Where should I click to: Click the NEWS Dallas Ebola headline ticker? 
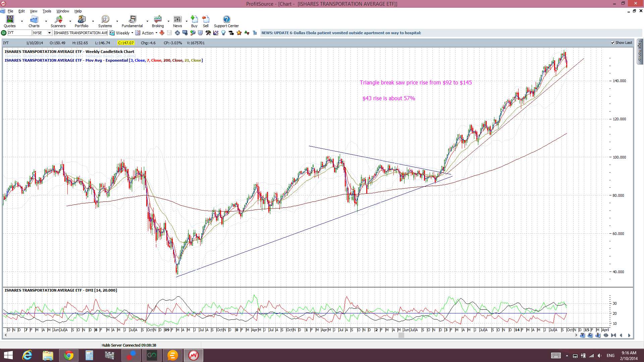point(341,33)
